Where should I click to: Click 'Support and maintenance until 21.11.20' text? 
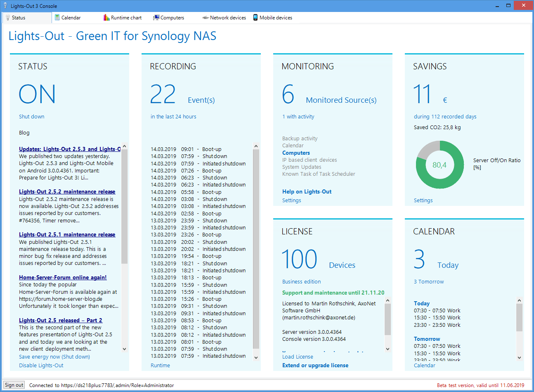pos(333,293)
